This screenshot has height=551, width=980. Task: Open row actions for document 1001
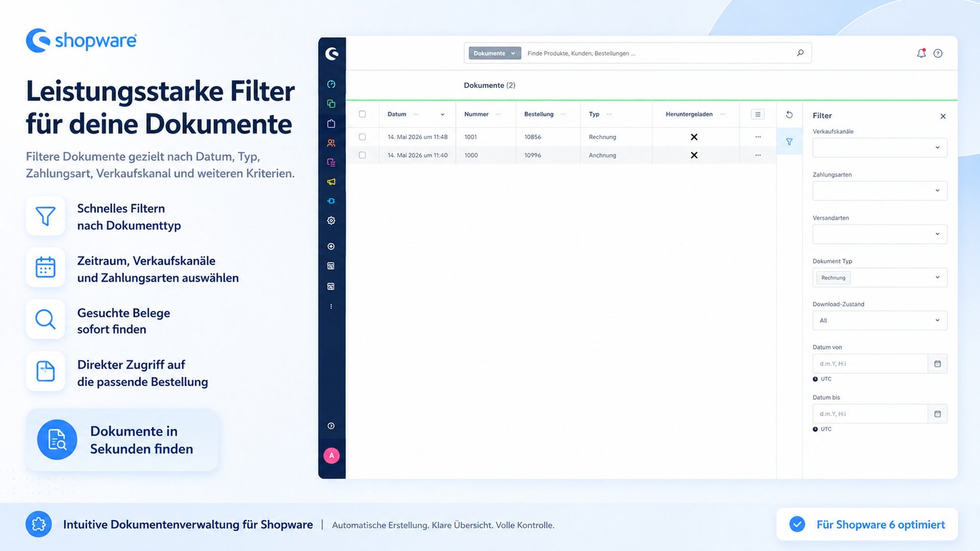pyautogui.click(x=758, y=137)
